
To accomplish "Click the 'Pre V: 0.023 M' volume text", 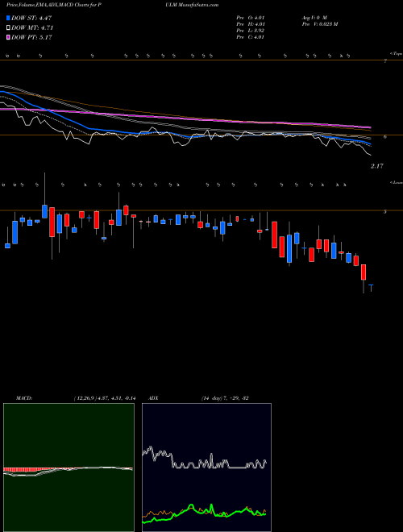I will coord(319,24).
